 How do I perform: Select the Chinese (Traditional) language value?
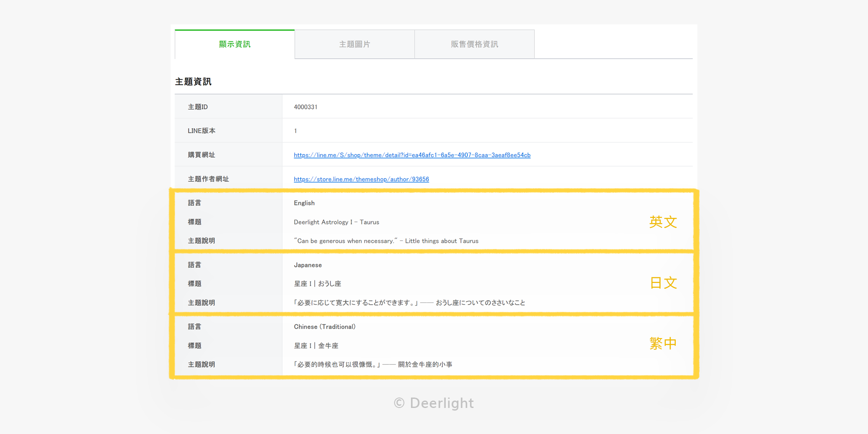coord(325,327)
